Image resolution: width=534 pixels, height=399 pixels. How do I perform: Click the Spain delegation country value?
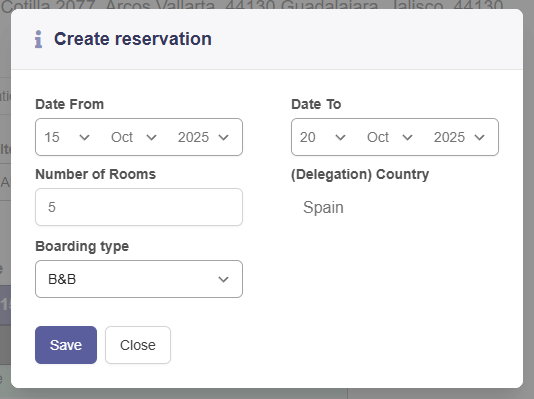[x=323, y=207]
